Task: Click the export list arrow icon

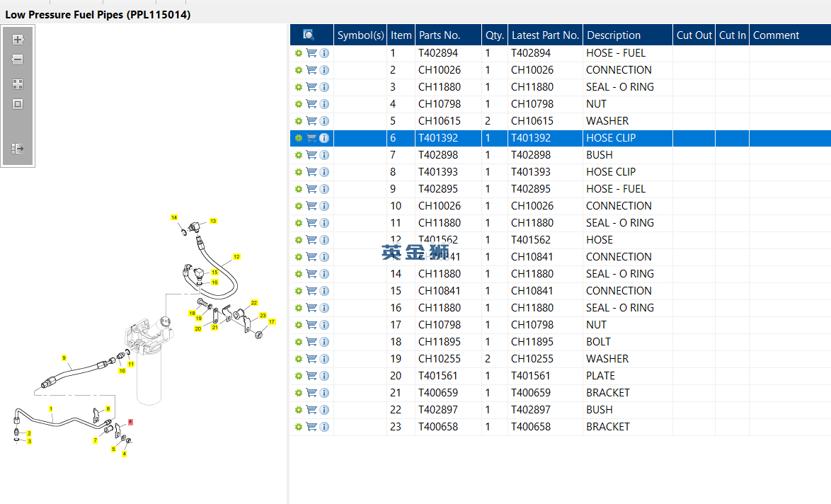Action: (18, 149)
